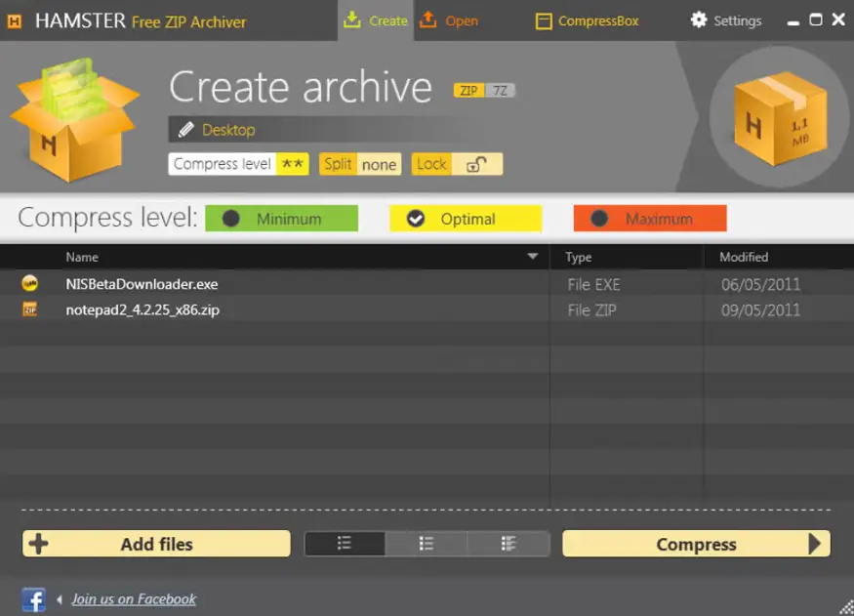Switch to the middle list view icon
Viewport: 854px width, 616px height.
(427, 544)
